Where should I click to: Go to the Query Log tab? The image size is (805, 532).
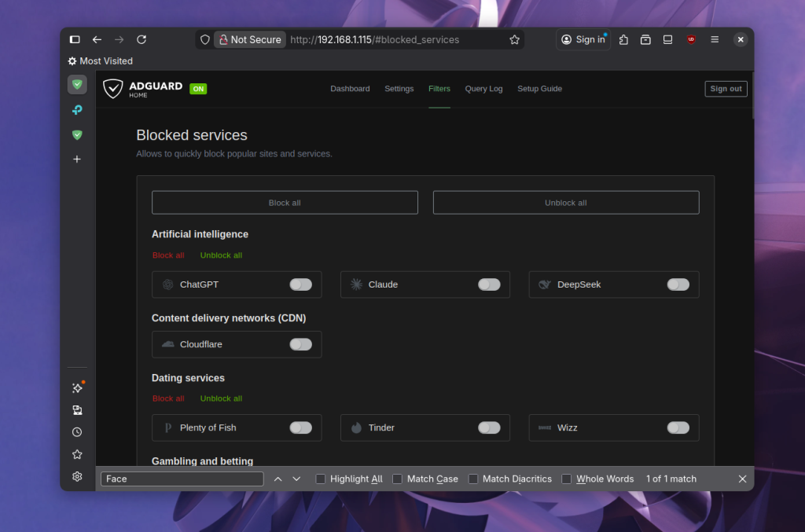(x=483, y=89)
